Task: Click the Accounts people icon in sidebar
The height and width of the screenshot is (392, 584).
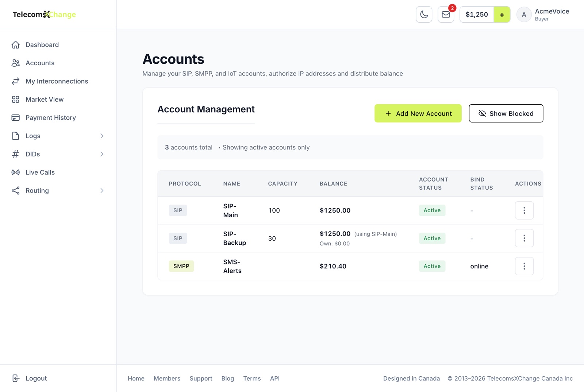Action: [15, 63]
